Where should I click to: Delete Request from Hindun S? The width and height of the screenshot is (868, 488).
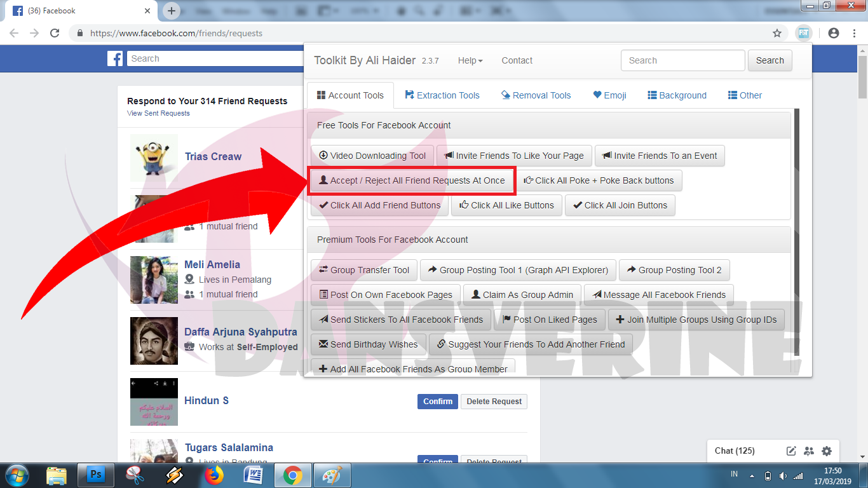pyautogui.click(x=494, y=402)
